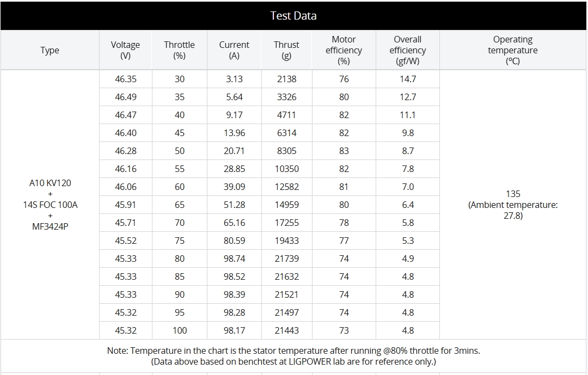This screenshot has height=375, width=588.
Task: Select the Overall efficiency (gf/W) header
Action: tap(408, 50)
